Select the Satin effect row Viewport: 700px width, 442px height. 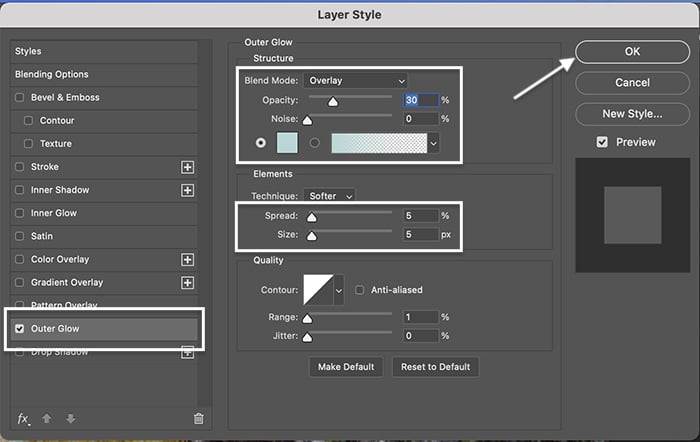point(104,236)
